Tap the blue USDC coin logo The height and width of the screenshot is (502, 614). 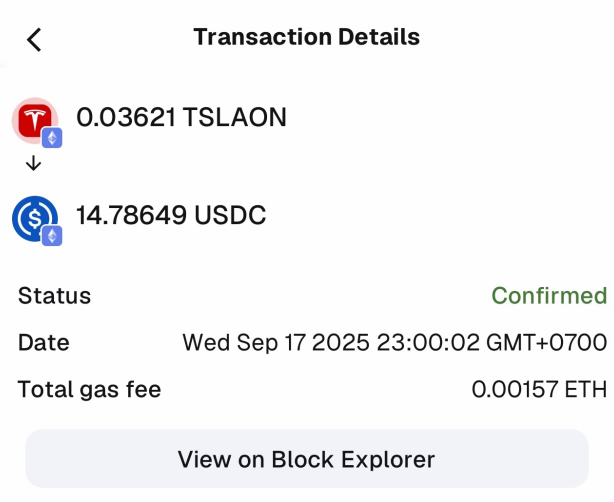point(33,216)
